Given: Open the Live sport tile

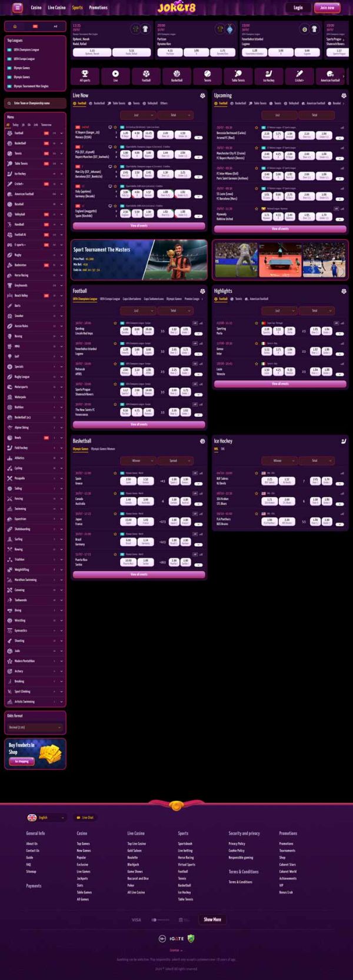Looking at the screenshot, I should point(115,77).
